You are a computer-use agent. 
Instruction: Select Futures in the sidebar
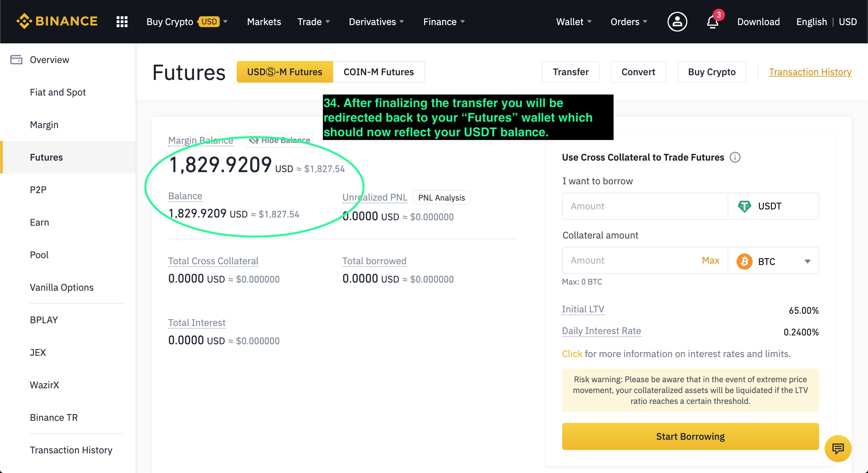click(68, 157)
